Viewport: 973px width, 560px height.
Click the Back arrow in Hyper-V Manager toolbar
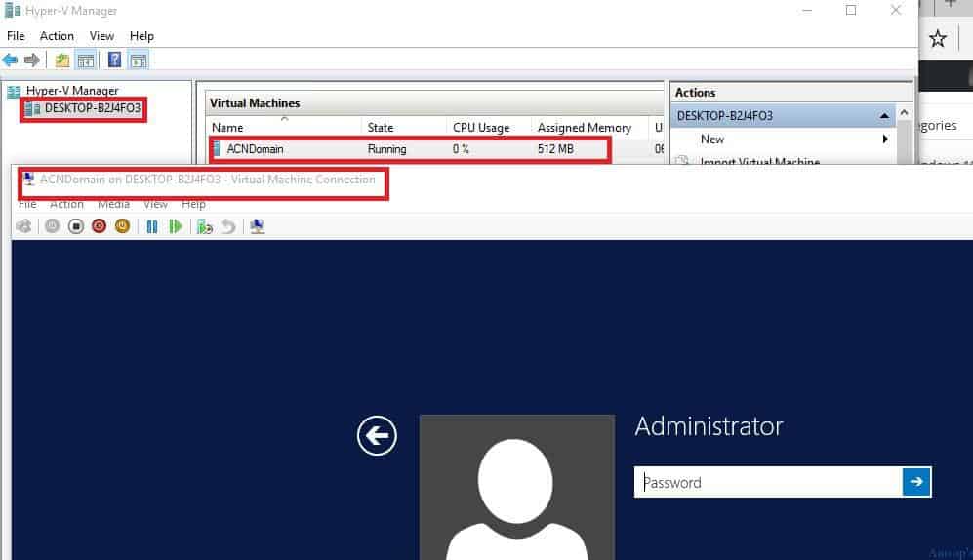[x=10, y=60]
